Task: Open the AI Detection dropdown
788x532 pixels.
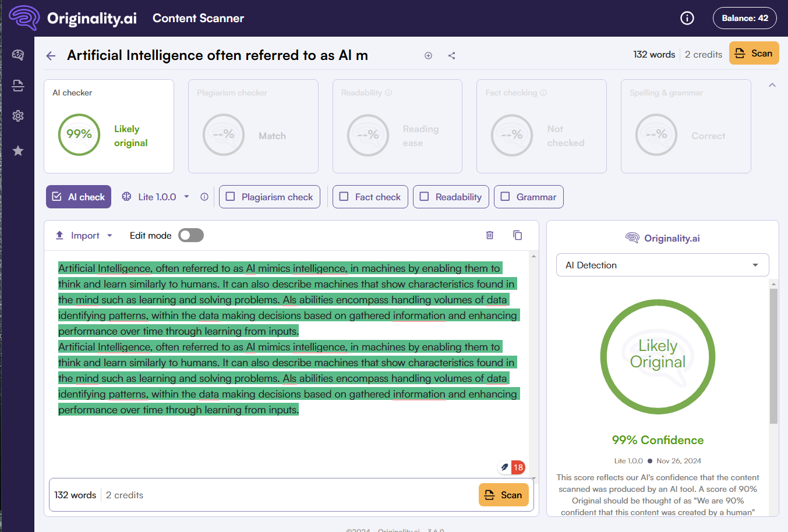Action: 662,265
